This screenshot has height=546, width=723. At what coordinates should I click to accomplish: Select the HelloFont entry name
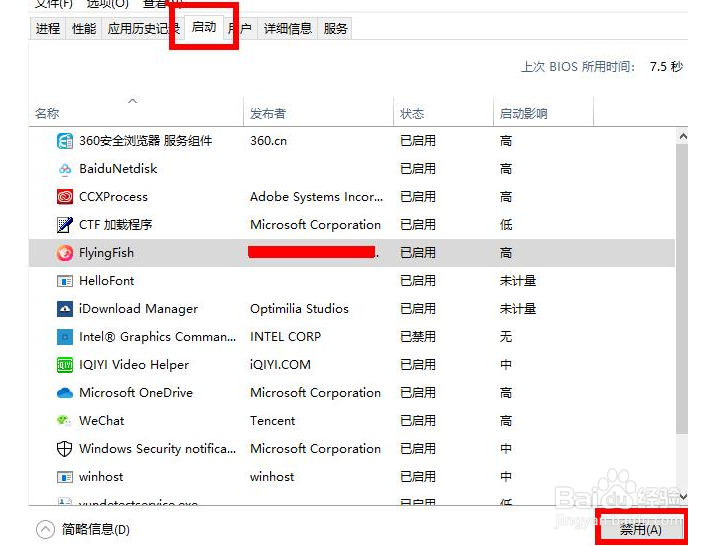[107, 281]
